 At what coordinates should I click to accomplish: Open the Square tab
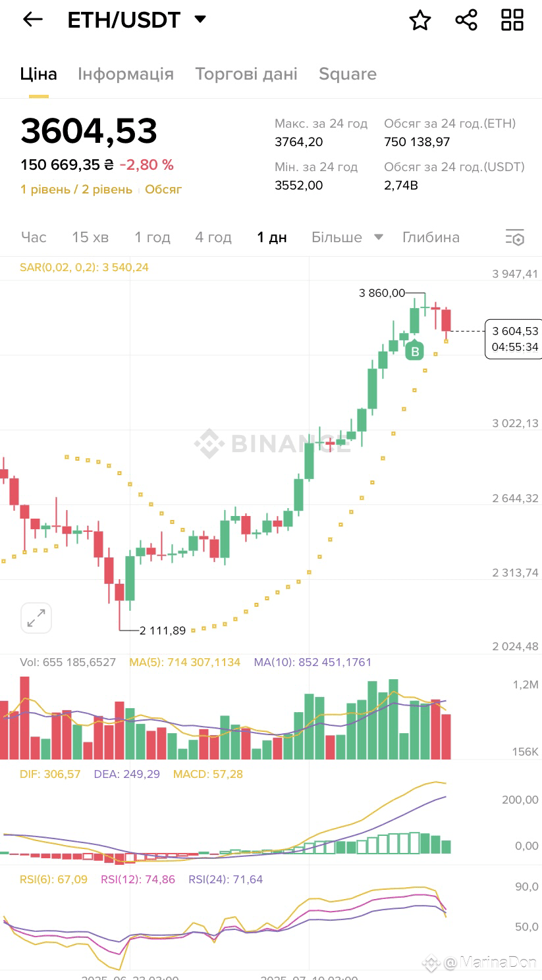point(348,74)
